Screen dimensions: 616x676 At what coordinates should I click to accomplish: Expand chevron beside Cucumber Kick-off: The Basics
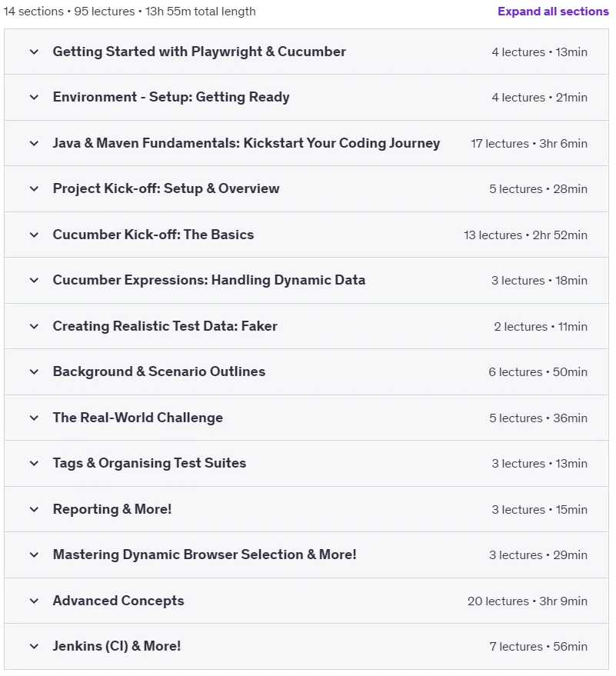[34, 235]
